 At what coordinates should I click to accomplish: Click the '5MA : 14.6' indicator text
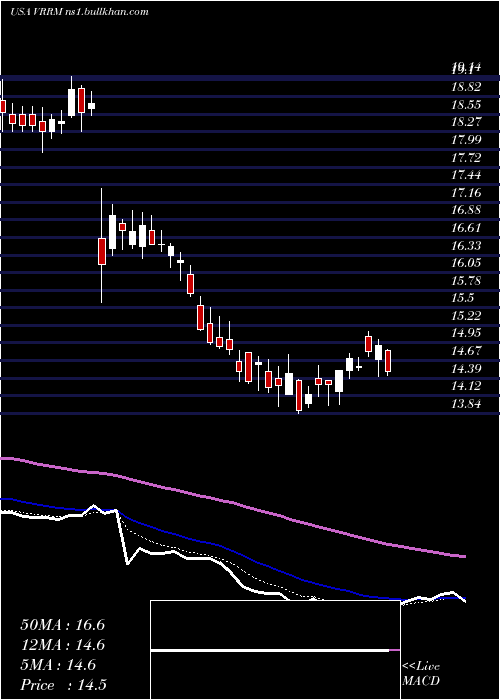58,665
